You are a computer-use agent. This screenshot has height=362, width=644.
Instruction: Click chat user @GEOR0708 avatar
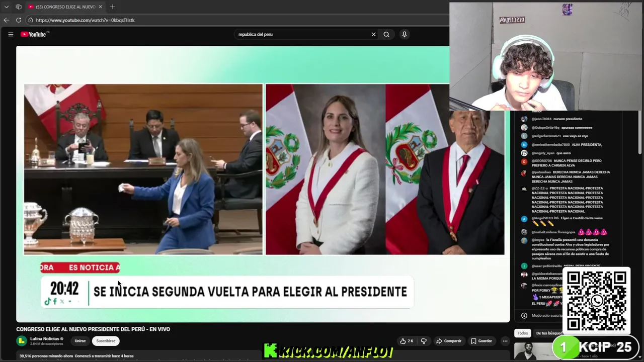524,162
